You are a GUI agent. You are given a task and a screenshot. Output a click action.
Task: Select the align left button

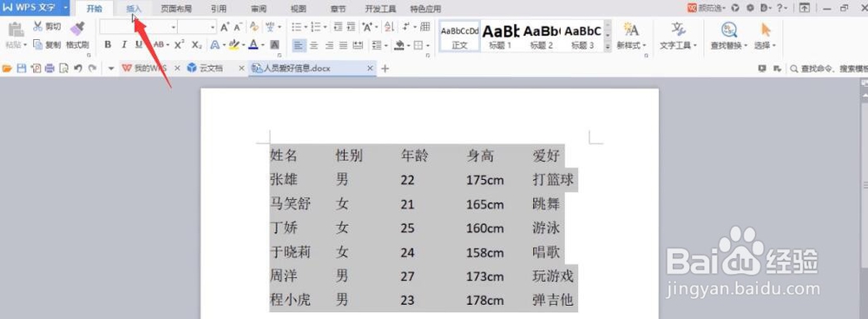299,45
